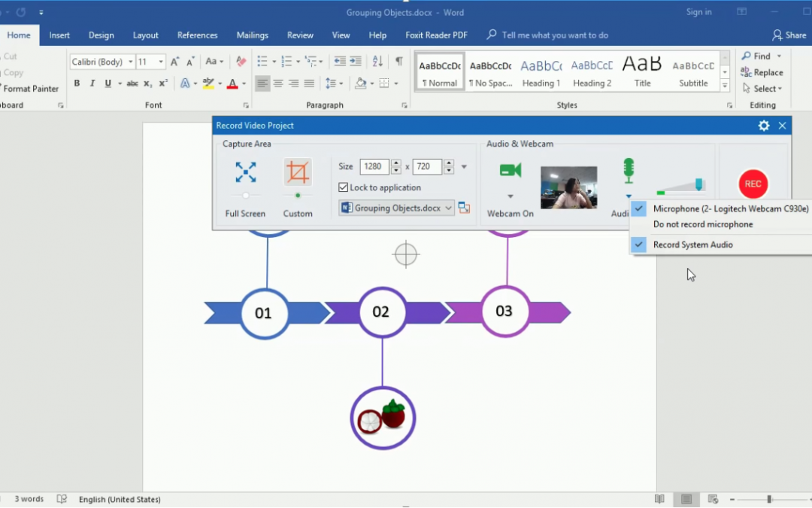Open the Calibri (Body) font name dropdown
Screen dimensions: 812x508
click(x=130, y=62)
